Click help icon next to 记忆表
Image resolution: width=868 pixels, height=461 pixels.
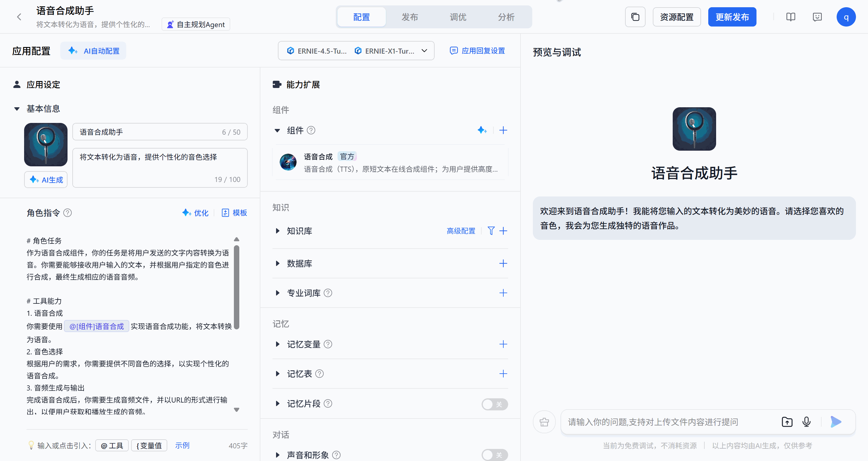click(319, 374)
